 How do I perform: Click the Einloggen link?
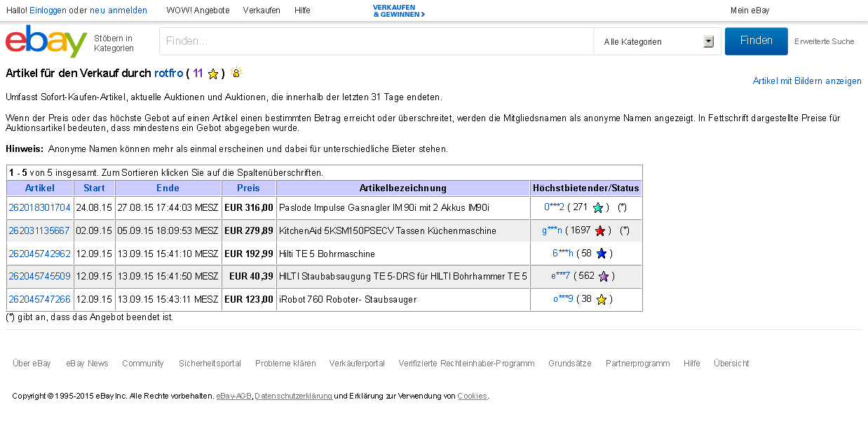pyautogui.click(x=48, y=11)
